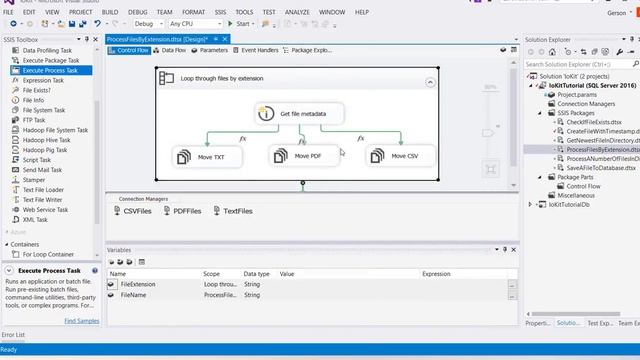Select Hadoop File System Task
Screen dimensions: 640x360
tap(55, 130)
